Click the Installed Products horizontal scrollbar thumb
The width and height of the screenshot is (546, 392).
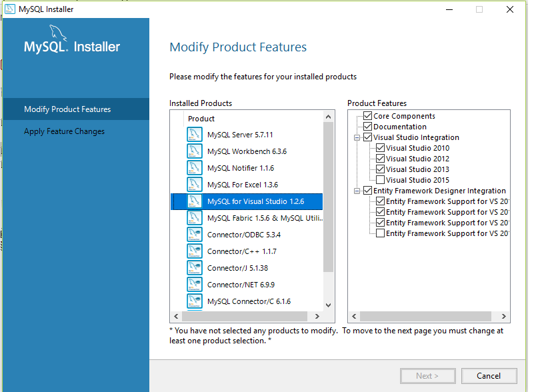(x=245, y=316)
